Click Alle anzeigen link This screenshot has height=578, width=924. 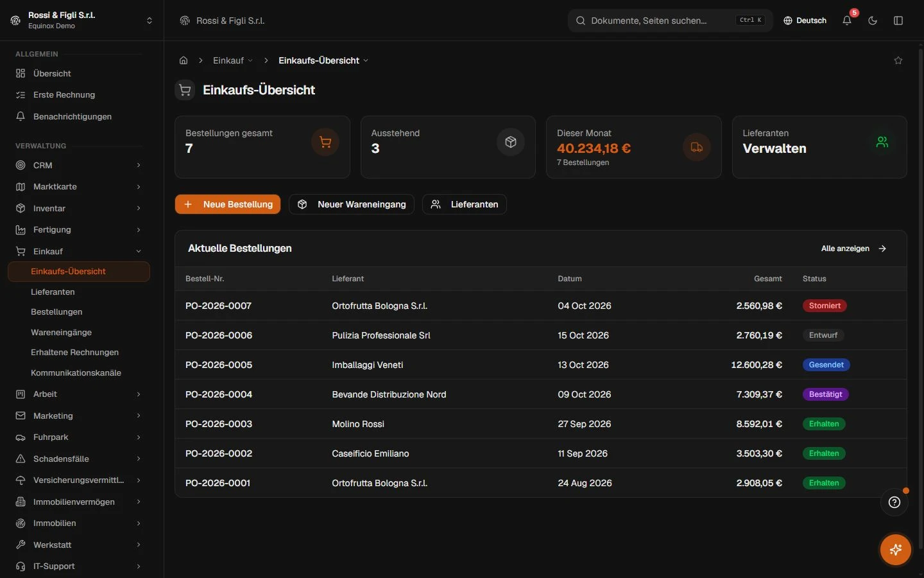tap(854, 249)
